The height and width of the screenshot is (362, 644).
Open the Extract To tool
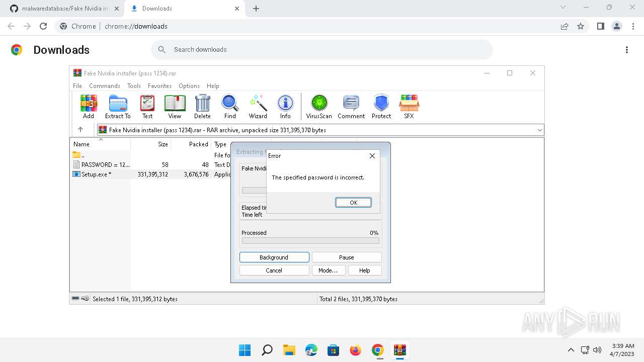pos(118,107)
